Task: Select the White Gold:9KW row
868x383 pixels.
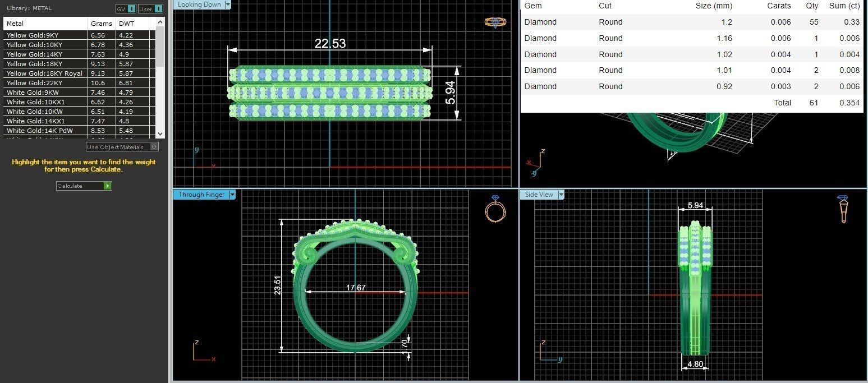Action: pyautogui.click(x=79, y=93)
